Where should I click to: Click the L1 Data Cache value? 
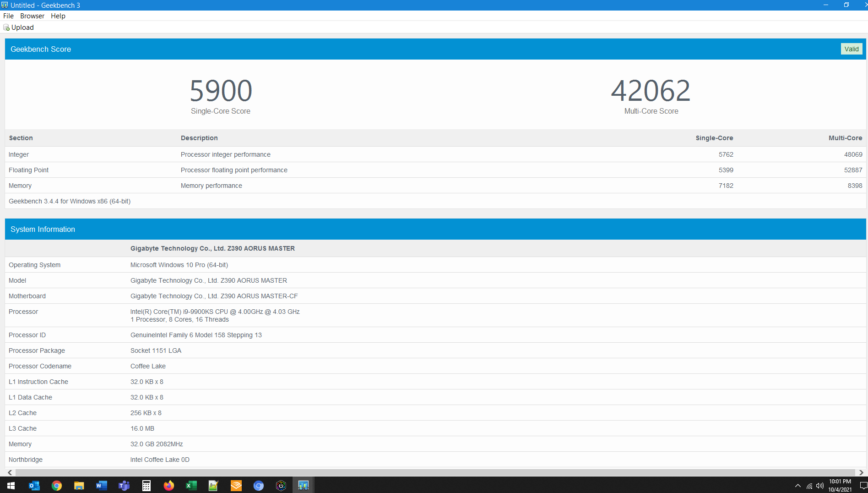(x=146, y=397)
